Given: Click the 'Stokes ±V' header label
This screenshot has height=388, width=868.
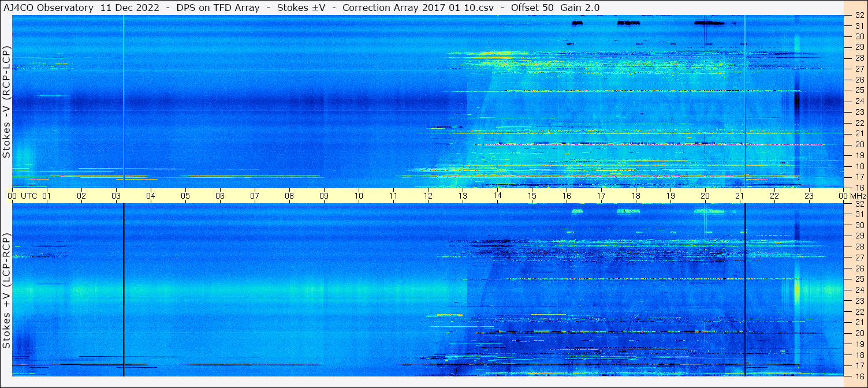Looking at the screenshot, I should coord(301,8).
